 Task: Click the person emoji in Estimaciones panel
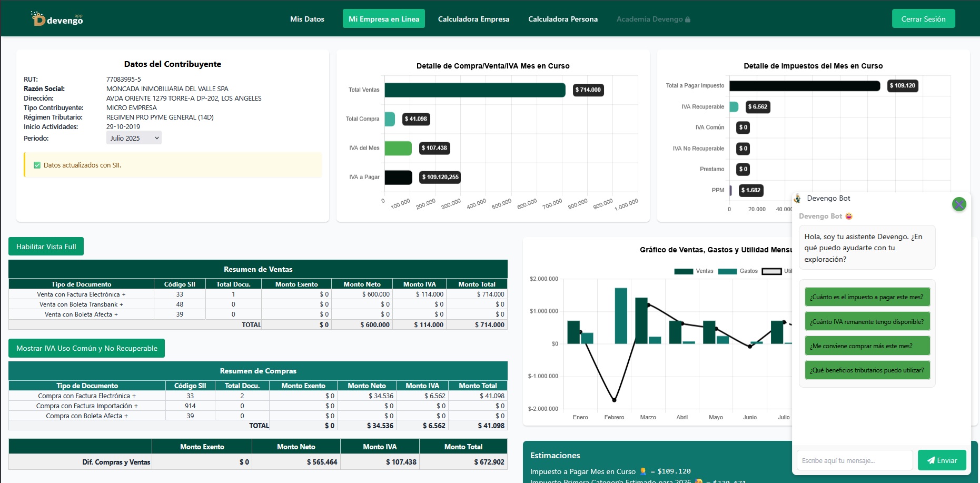pyautogui.click(x=643, y=471)
